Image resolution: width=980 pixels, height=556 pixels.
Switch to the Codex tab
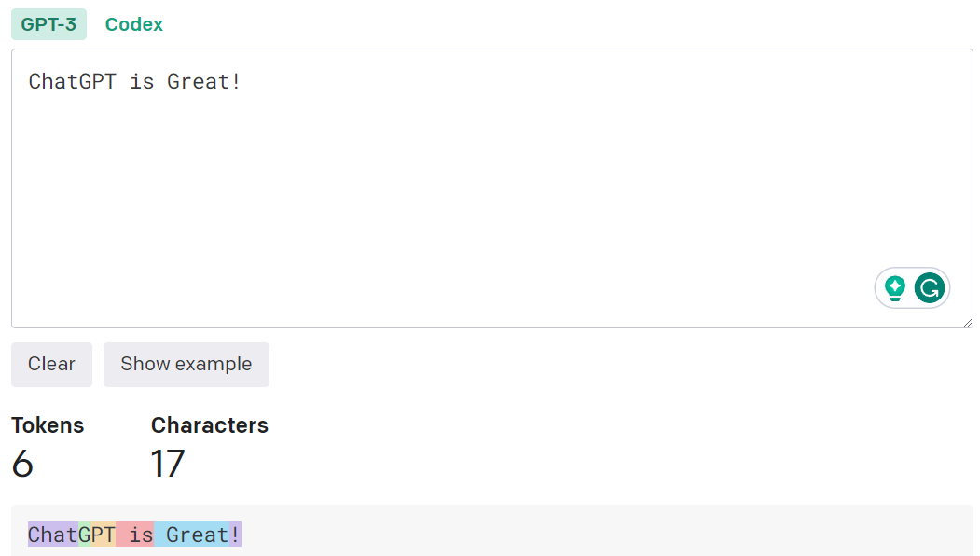click(134, 24)
